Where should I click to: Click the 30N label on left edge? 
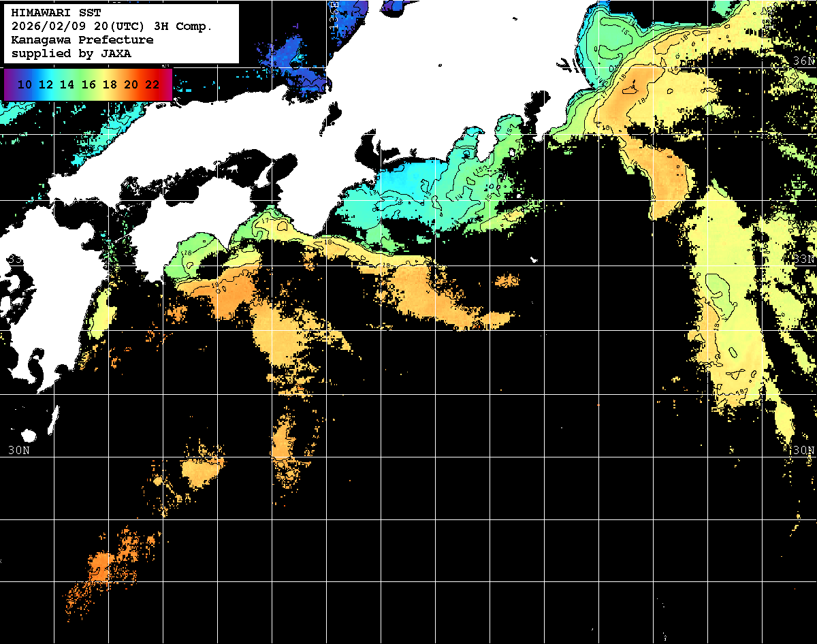18,450
